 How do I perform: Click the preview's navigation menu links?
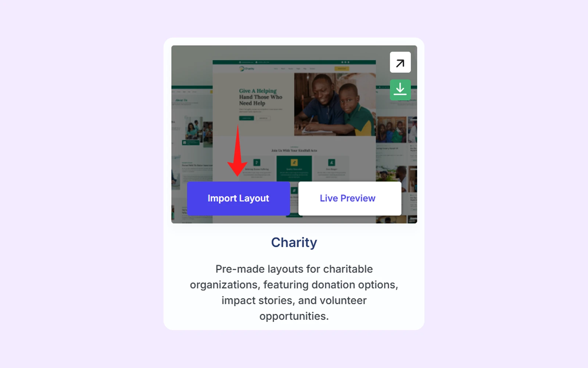pos(294,68)
